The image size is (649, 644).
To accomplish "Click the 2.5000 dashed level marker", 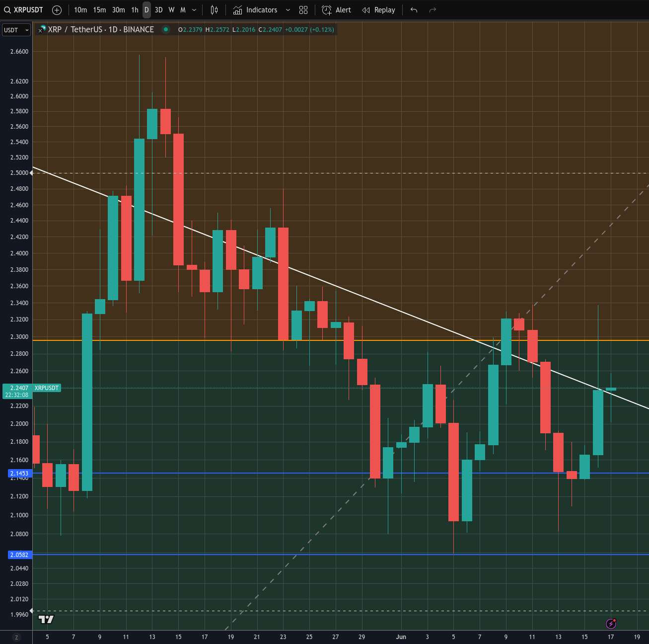I will pyautogui.click(x=32, y=173).
